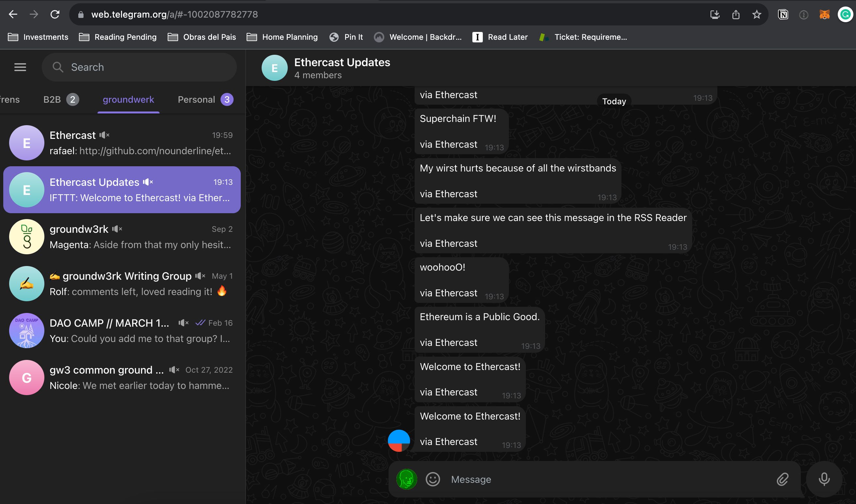Click the DAO CAMP chat avatar
The width and height of the screenshot is (856, 504).
click(x=26, y=331)
